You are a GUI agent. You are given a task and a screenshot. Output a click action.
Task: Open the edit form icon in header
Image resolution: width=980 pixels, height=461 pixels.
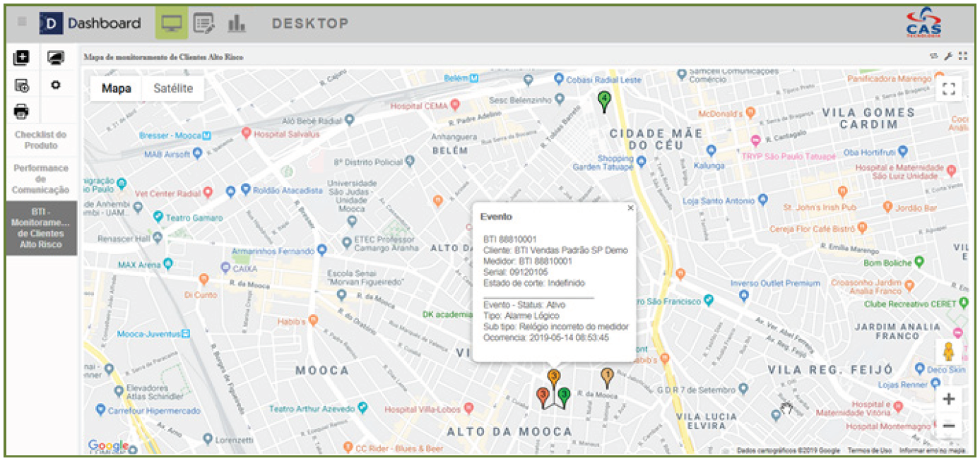[x=204, y=23]
